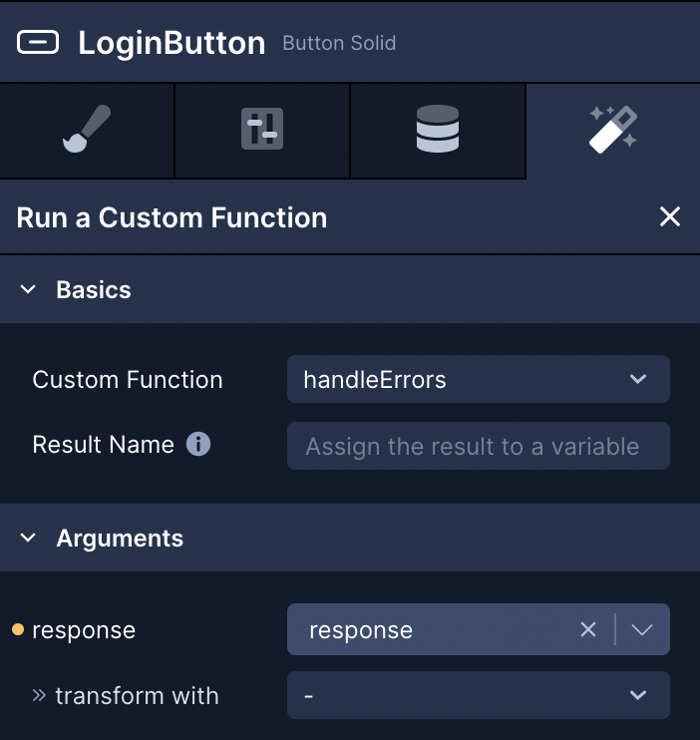Select the Interactions magic wand tab
Viewport: 700px width, 740px height.
point(613,130)
